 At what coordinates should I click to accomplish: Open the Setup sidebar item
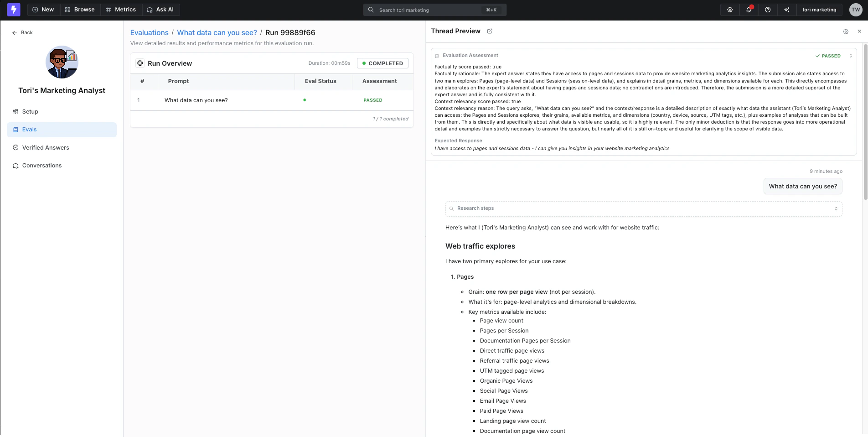point(62,111)
